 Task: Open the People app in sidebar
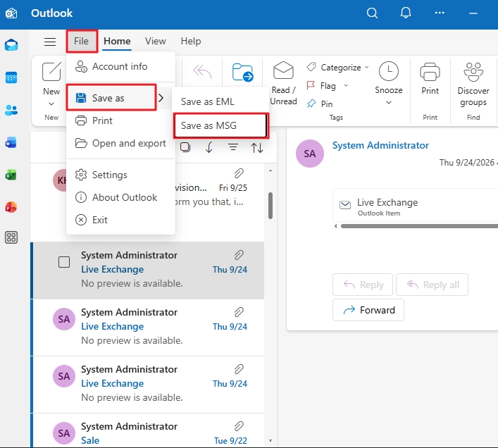pos(11,110)
